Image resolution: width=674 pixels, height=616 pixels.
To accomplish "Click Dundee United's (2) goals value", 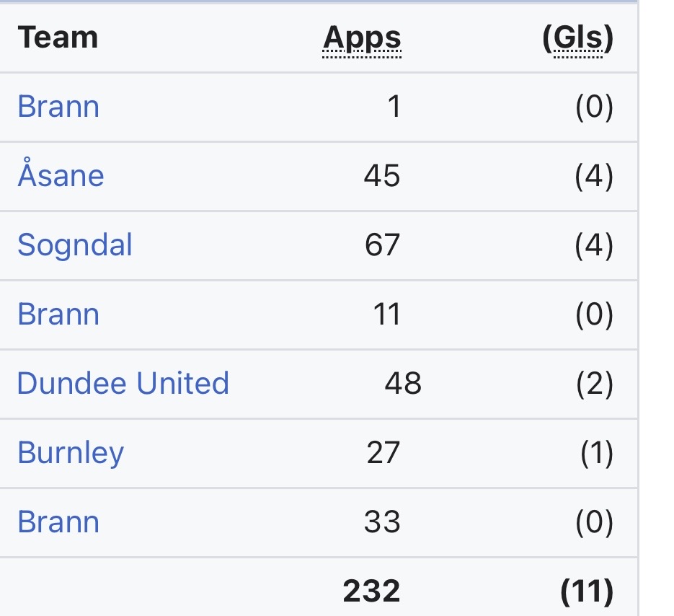I will tap(594, 383).
